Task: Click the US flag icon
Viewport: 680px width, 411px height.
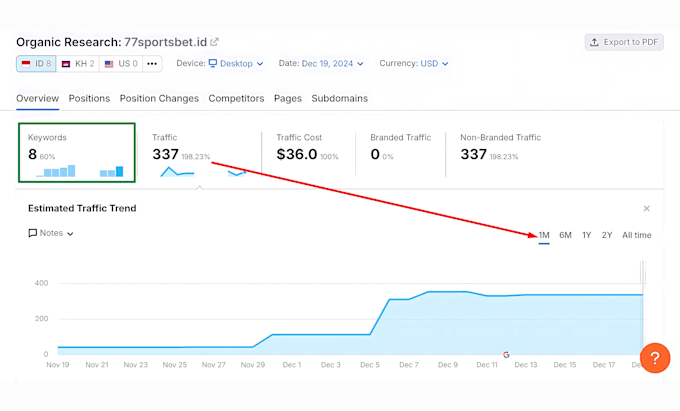Action: pos(109,64)
